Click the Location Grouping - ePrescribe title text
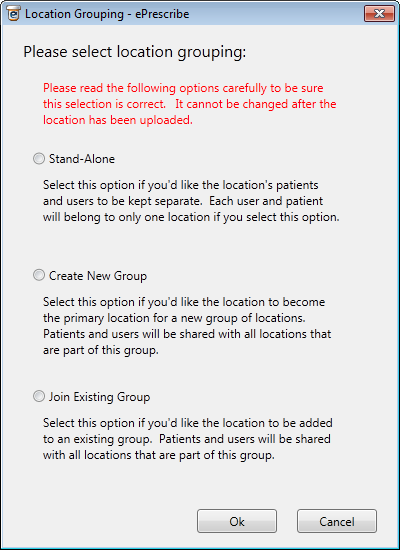Image resolution: width=400 pixels, height=550 pixels. click(107, 14)
